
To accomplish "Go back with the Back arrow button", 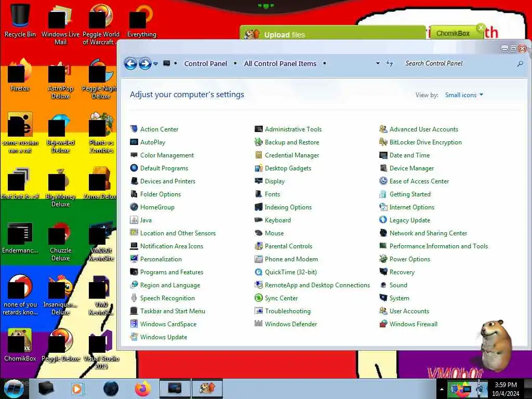I will (130, 63).
